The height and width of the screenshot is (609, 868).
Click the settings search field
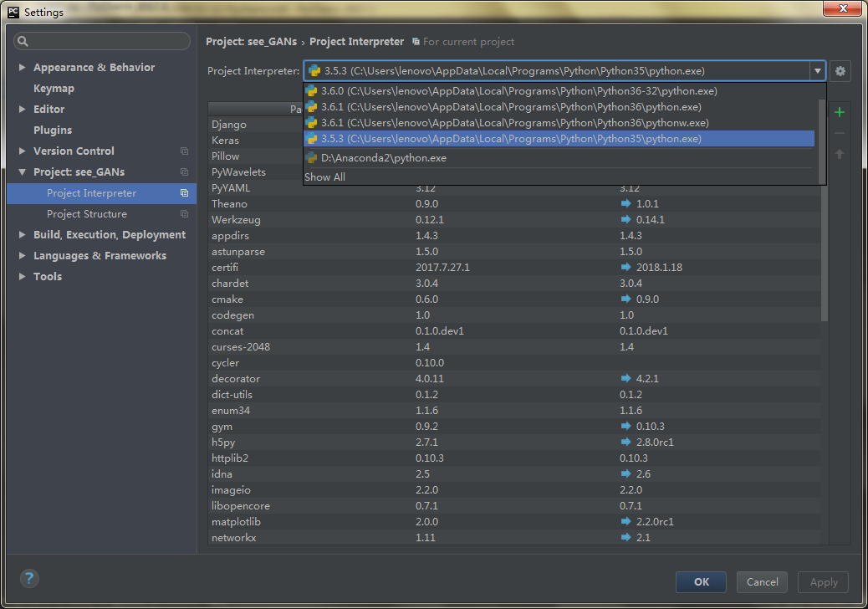pyautogui.click(x=102, y=41)
